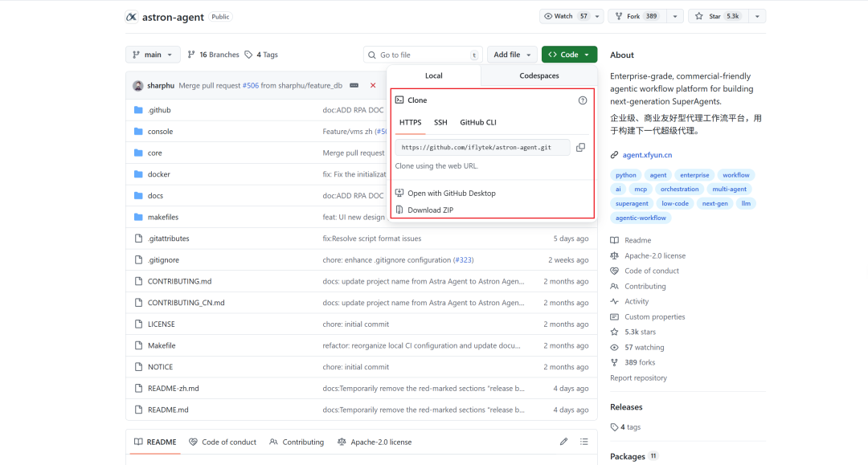Screen dimensions: 868x465
Task: Open the CONTRIBUTING_CN.md file
Action: point(186,303)
